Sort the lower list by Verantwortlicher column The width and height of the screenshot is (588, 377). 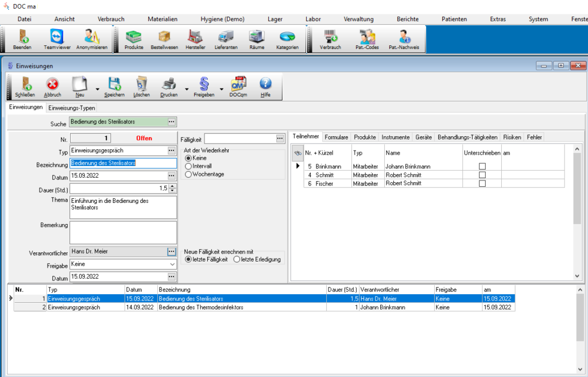[397, 290]
